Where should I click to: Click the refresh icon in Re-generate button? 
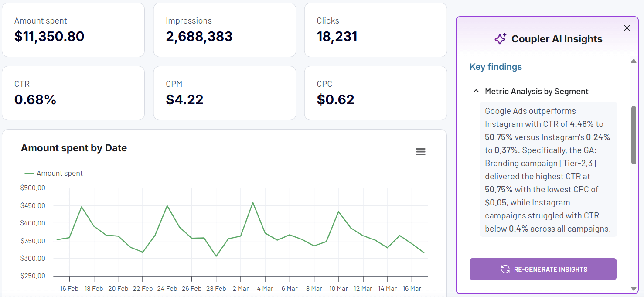[505, 269]
